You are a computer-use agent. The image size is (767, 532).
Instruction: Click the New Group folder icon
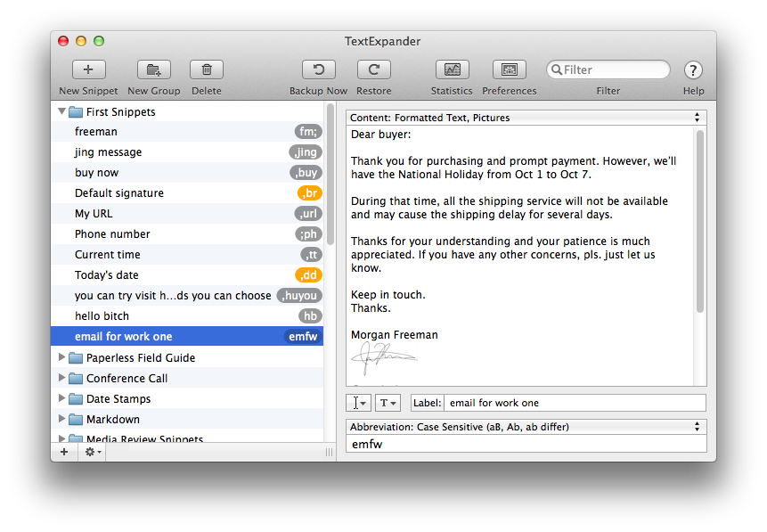pyautogui.click(x=153, y=70)
